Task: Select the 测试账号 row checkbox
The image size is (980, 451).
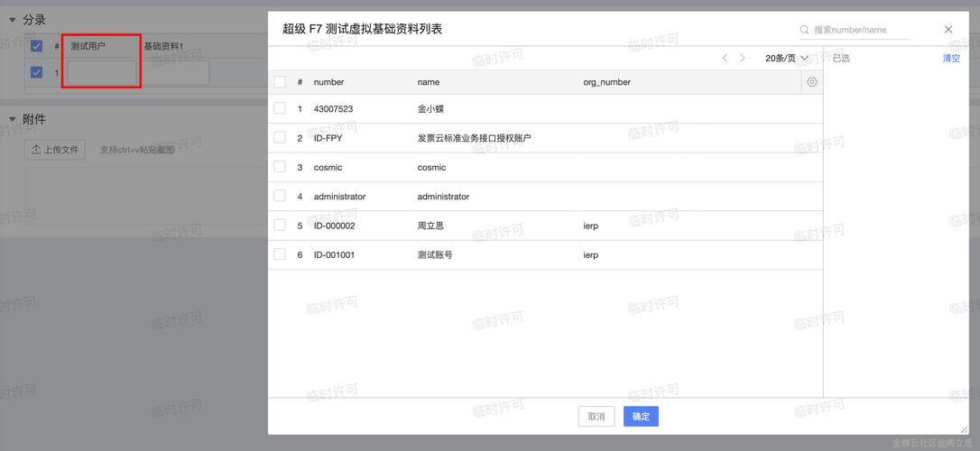Action: click(x=280, y=254)
